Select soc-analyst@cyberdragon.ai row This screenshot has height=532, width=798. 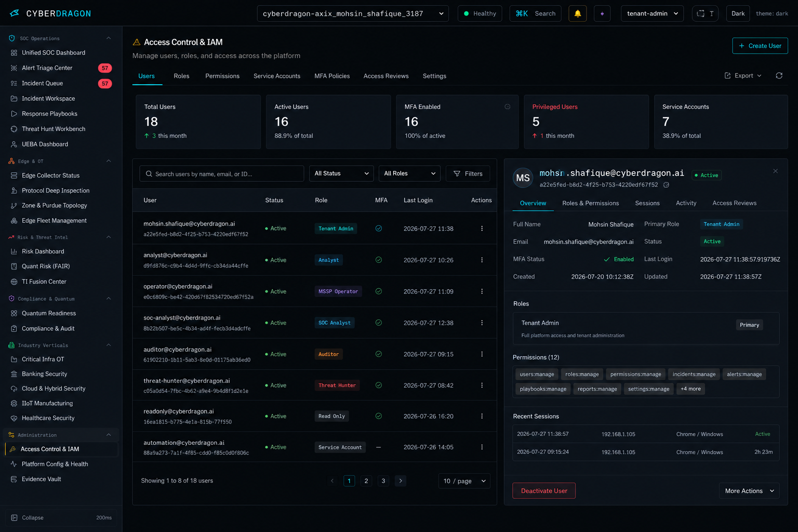[x=315, y=323]
